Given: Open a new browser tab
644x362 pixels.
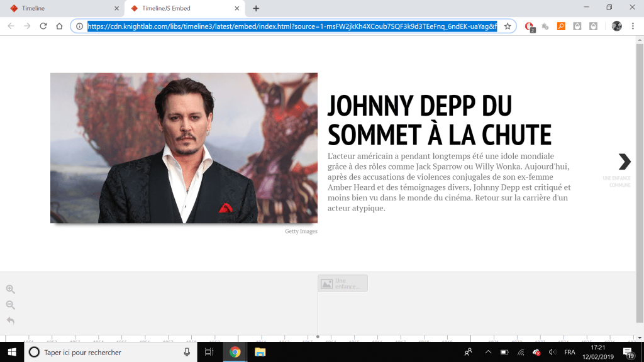Looking at the screenshot, I should pos(256,8).
